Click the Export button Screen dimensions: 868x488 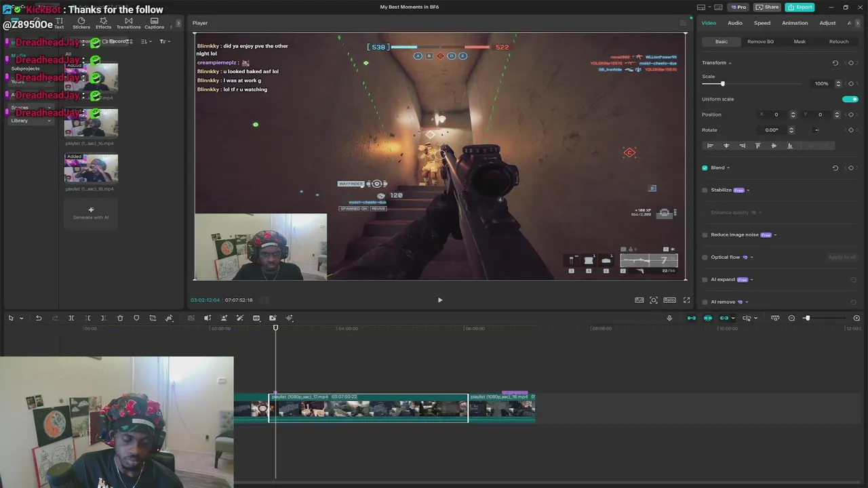click(800, 7)
